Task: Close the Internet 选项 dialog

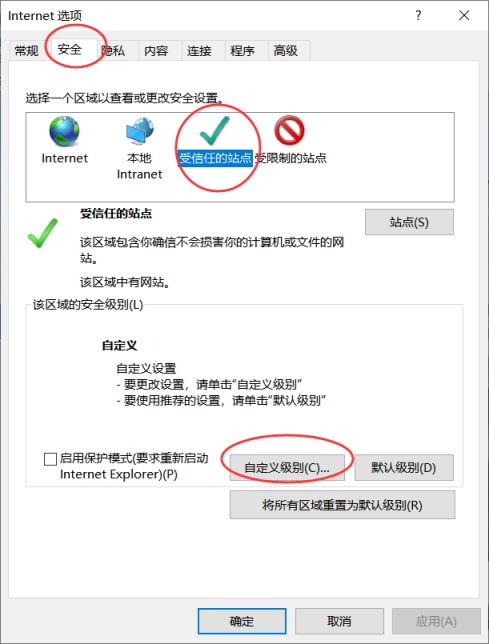Action: click(x=464, y=16)
